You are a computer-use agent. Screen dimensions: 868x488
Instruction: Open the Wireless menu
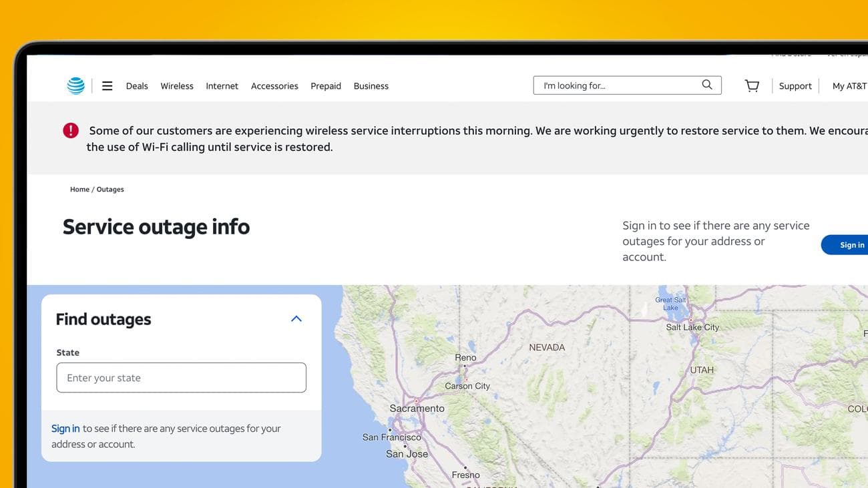pyautogui.click(x=177, y=86)
